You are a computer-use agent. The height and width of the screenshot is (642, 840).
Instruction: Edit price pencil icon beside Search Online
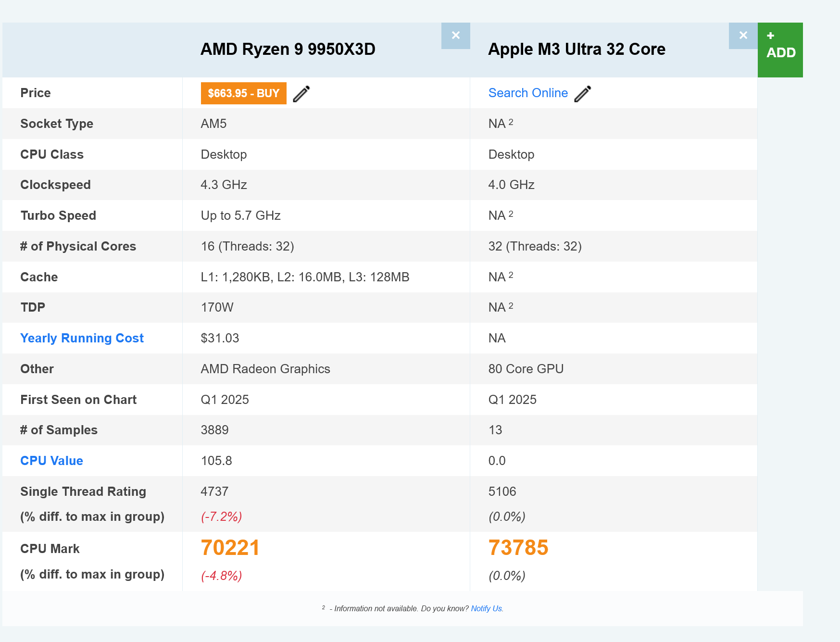(x=582, y=94)
